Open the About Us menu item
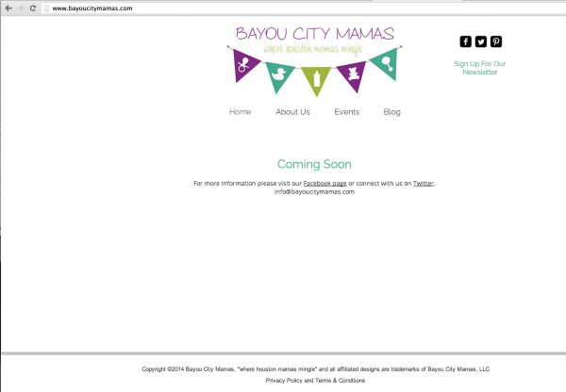The width and height of the screenshot is (566, 392). [292, 112]
